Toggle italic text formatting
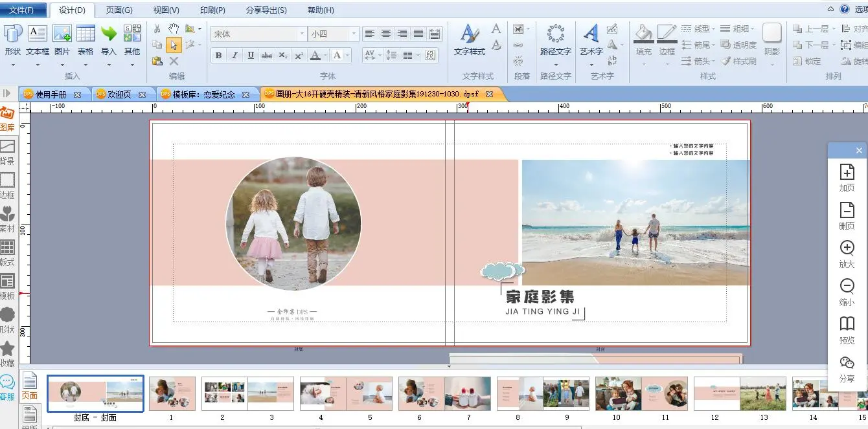Screen dimensions: 868x429 (x=234, y=56)
